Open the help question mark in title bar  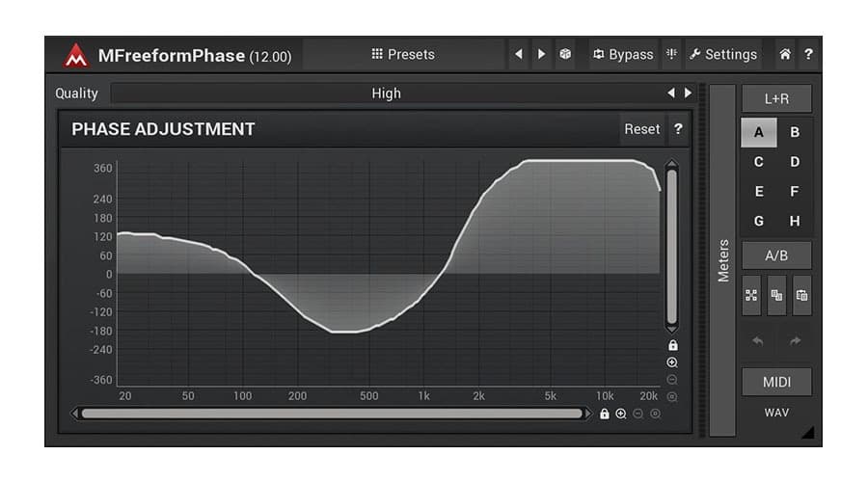click(x=809, y=54)
